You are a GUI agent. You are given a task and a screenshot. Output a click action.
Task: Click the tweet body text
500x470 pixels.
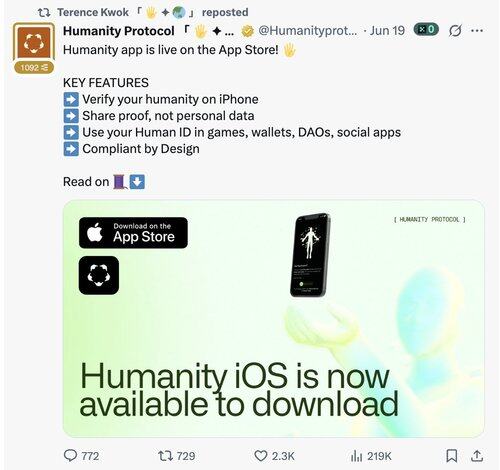pyautogui.click(x=232, y=116)
